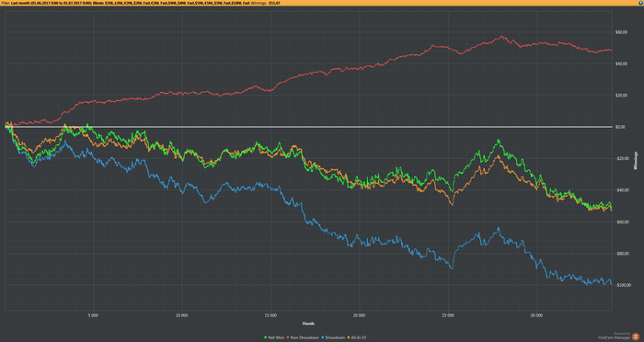Click the 25 000 hands axis label
644x342 pixels.
(x=448, y=315)
